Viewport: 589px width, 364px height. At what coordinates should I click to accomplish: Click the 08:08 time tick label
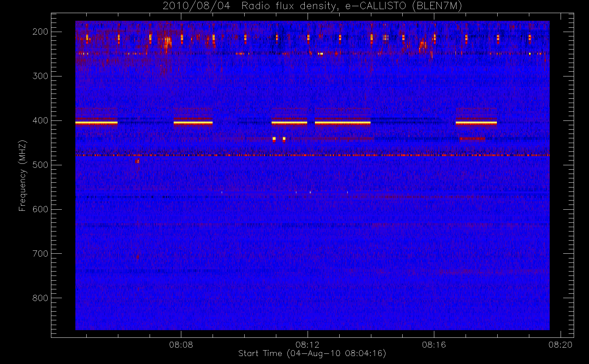tap(181, 345)
